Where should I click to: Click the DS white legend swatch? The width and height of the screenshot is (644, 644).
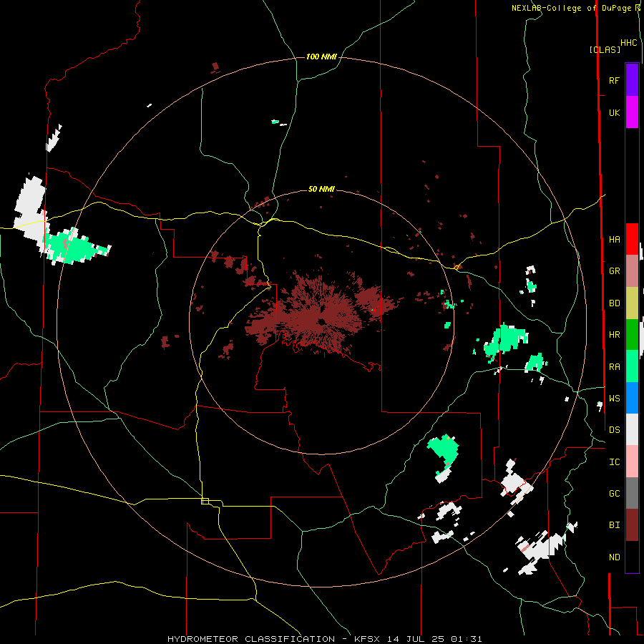(632, 429)
